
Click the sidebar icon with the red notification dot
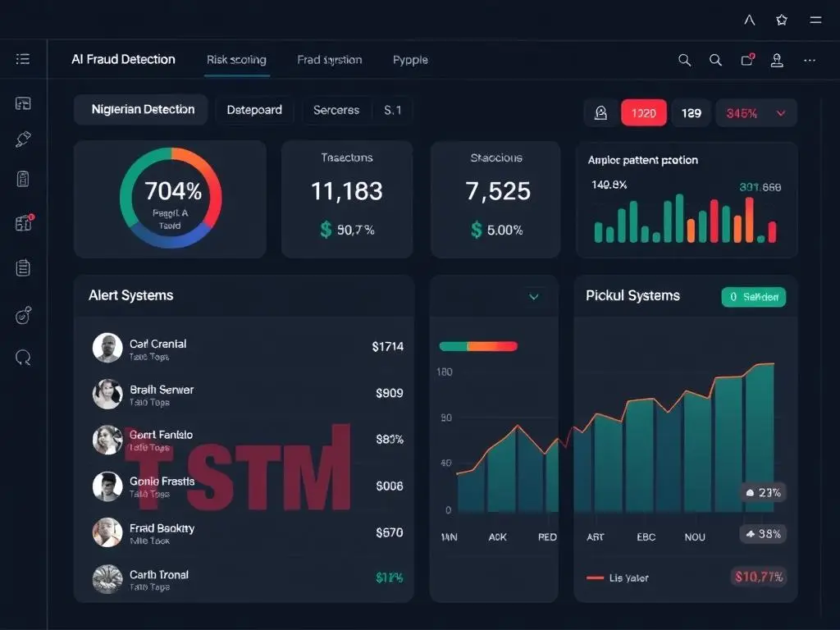pos(23,223)
